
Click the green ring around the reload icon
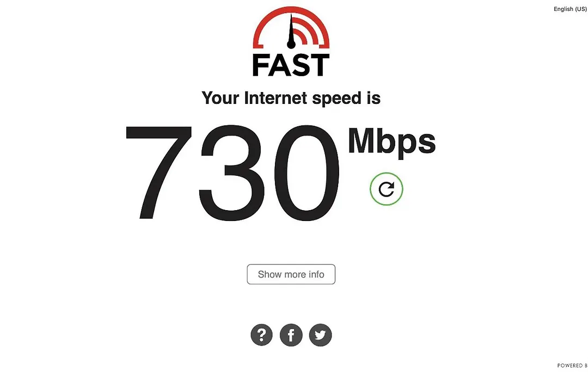tap(386, 174)
